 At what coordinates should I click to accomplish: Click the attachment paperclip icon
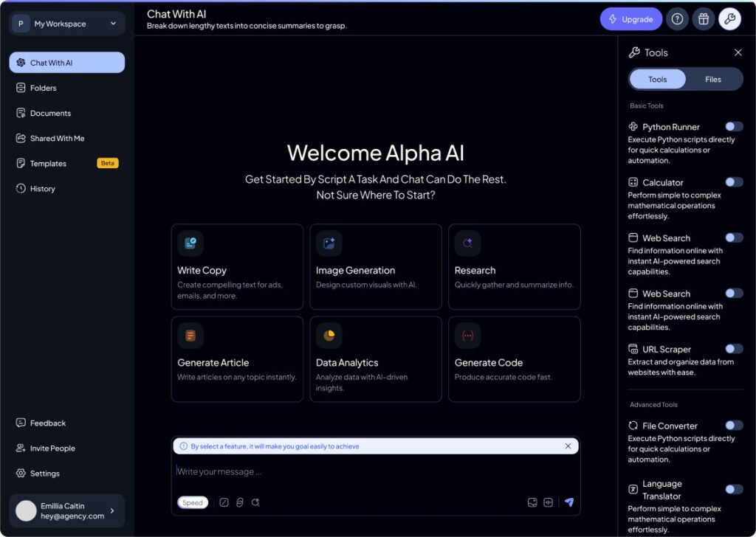[x=240, y=502]
